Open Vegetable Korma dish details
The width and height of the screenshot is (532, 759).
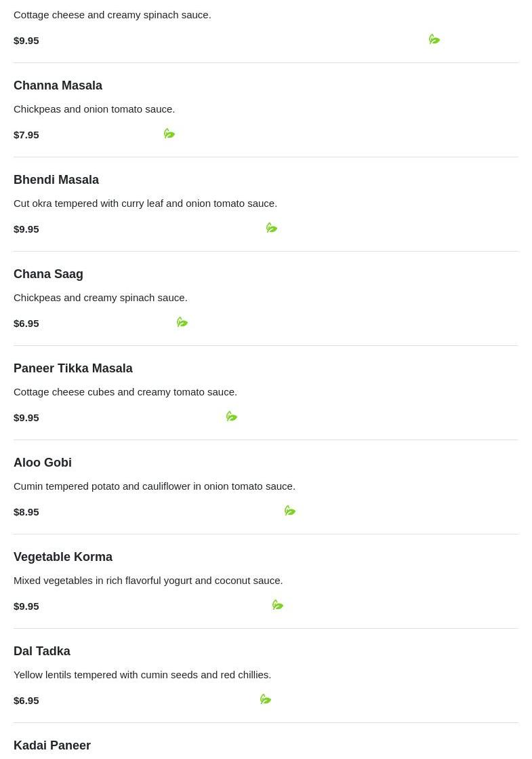(x=63, y=557)
